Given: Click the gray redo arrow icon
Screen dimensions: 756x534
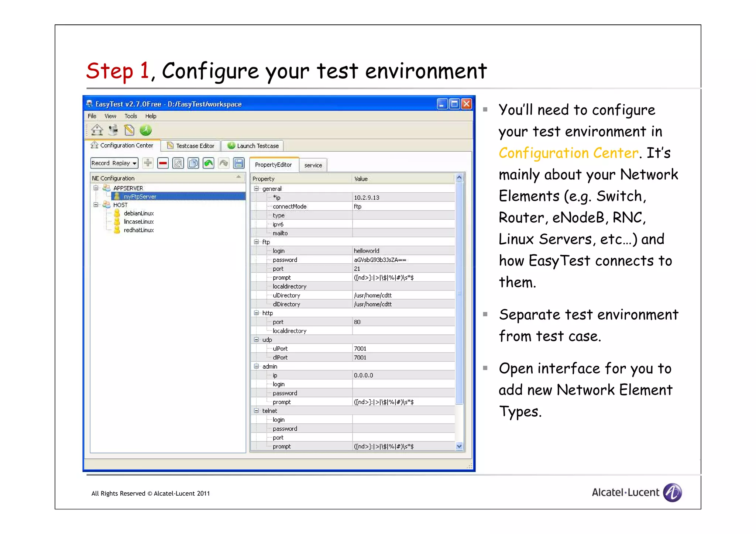Looking at the screenshot, I should 224,163.
